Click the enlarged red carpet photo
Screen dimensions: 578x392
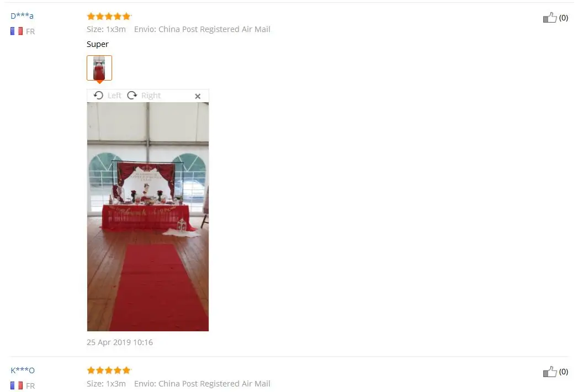(148, 217)
